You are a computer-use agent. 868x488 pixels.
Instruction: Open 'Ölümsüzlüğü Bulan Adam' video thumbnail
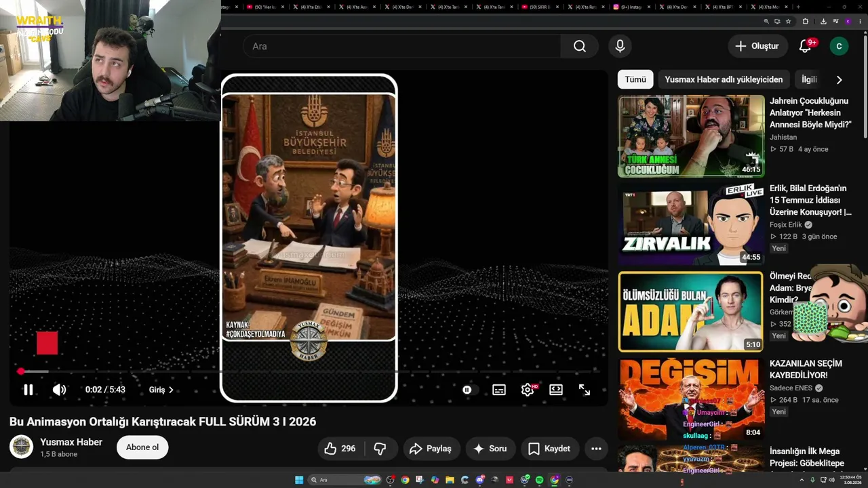pyautogui.click(x=691, y=312)
